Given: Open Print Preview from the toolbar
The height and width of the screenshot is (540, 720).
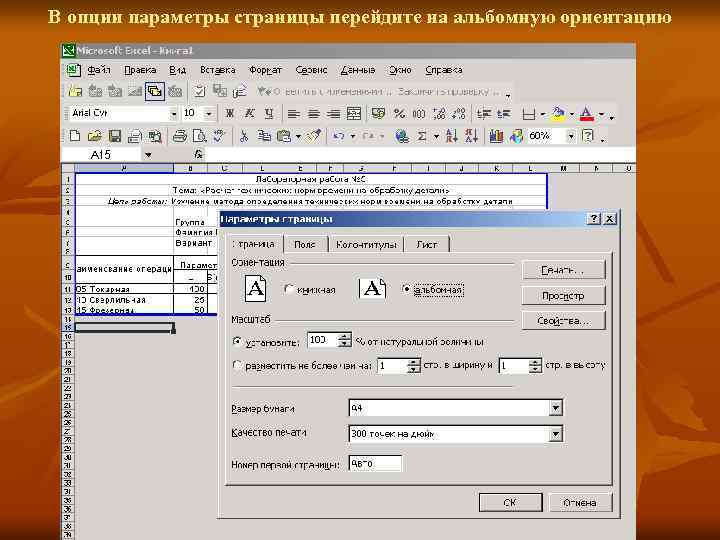Looking at the screenshot, I should [x=200, y=136].
